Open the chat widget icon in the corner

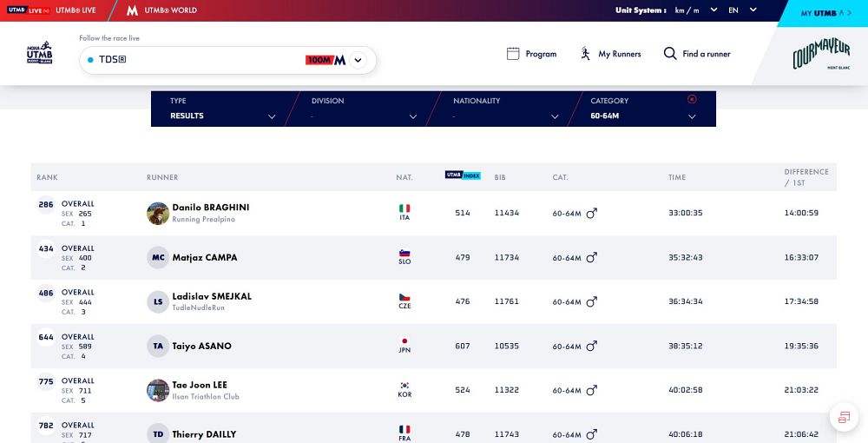point(841,418)
